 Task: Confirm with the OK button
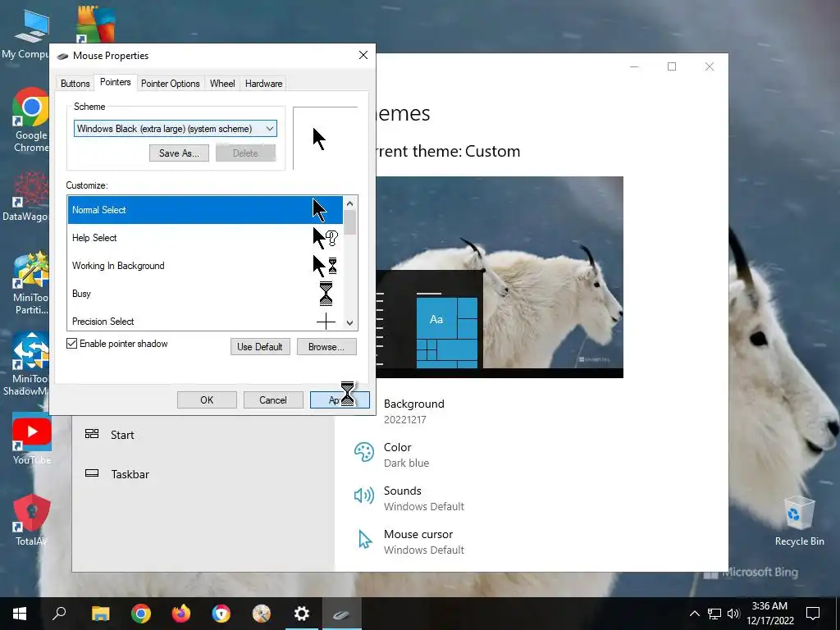point(207,400)
